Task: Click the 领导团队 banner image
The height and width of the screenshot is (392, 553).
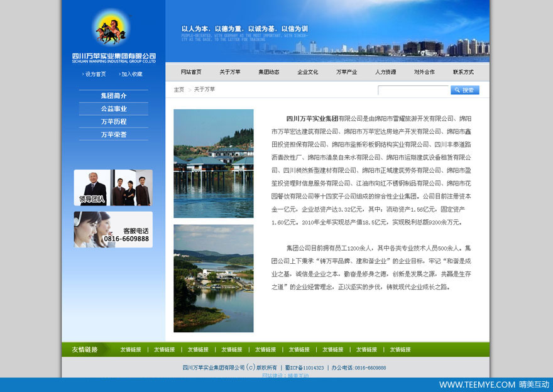Action: click(113, 188)
